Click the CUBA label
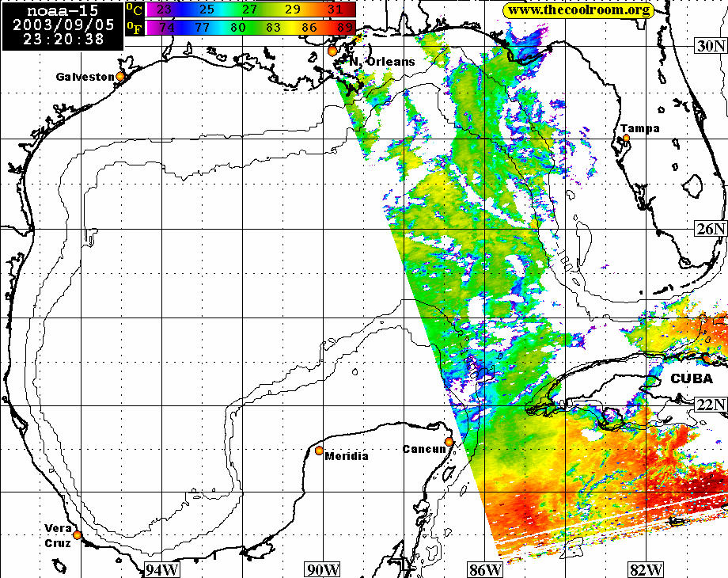This screenshot has height=578, width=728. 692,378
